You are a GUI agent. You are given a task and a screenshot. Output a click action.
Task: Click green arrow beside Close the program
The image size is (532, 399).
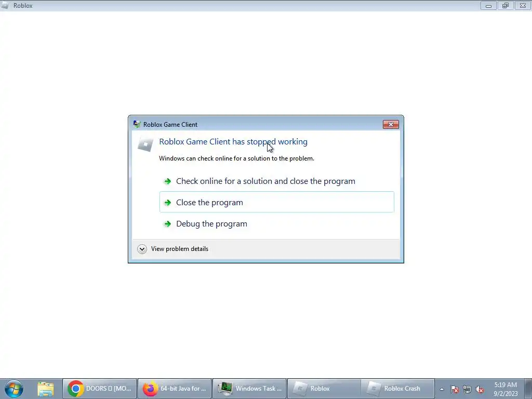(x=168, y=203)
